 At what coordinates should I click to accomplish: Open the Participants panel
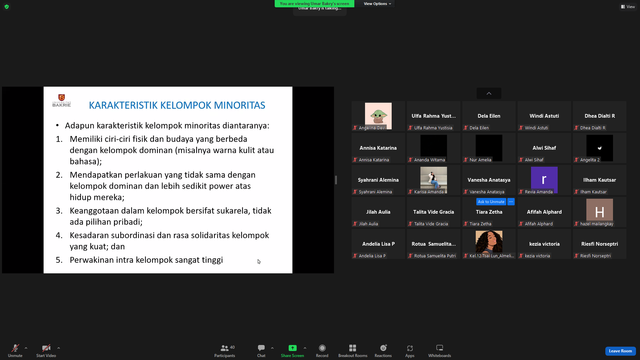point(225,350)
